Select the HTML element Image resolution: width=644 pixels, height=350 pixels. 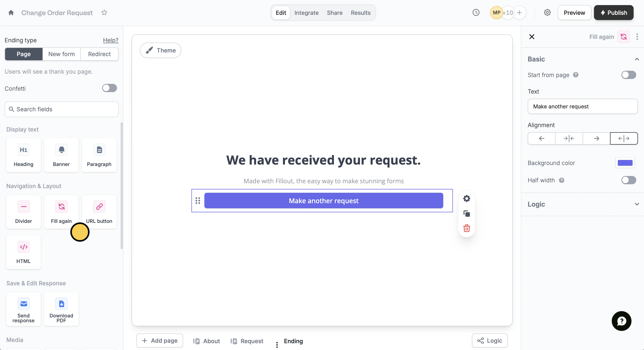pyautogui.click(x=23, y=252)
